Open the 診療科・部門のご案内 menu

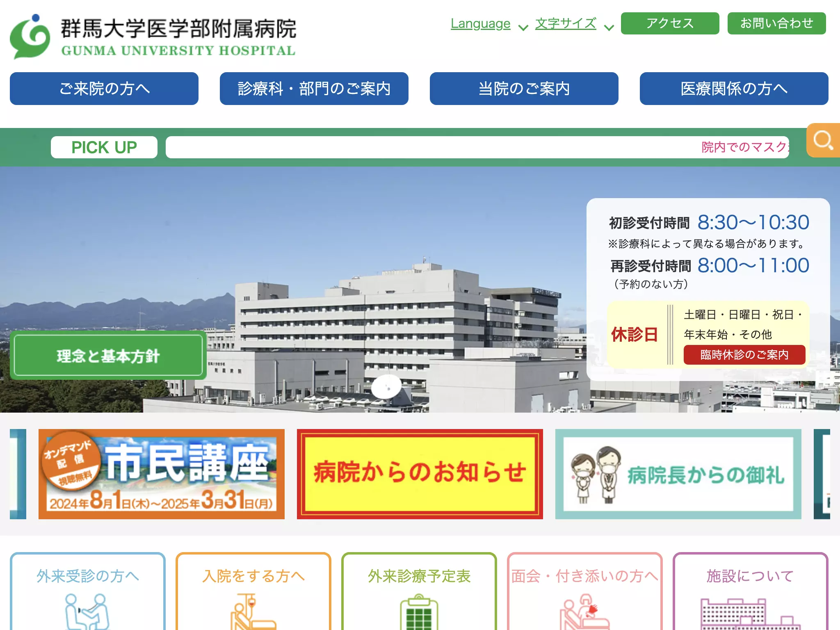314,89
